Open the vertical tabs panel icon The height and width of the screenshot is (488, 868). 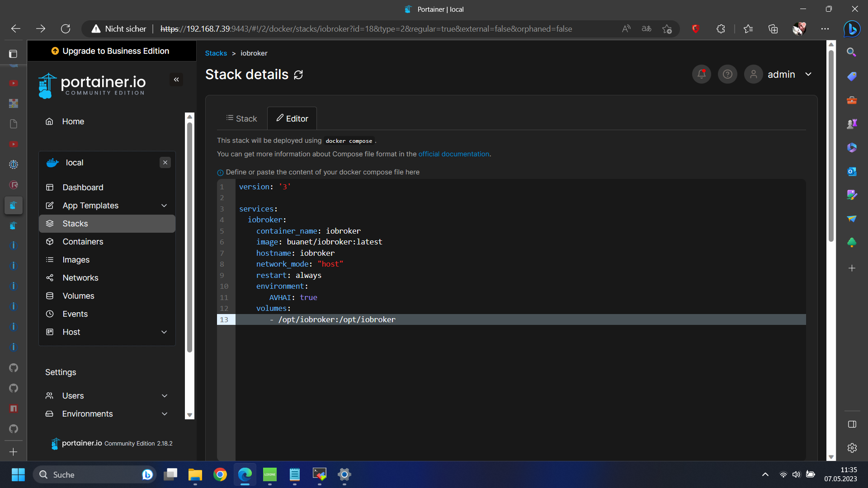click(x=13, y=54)
